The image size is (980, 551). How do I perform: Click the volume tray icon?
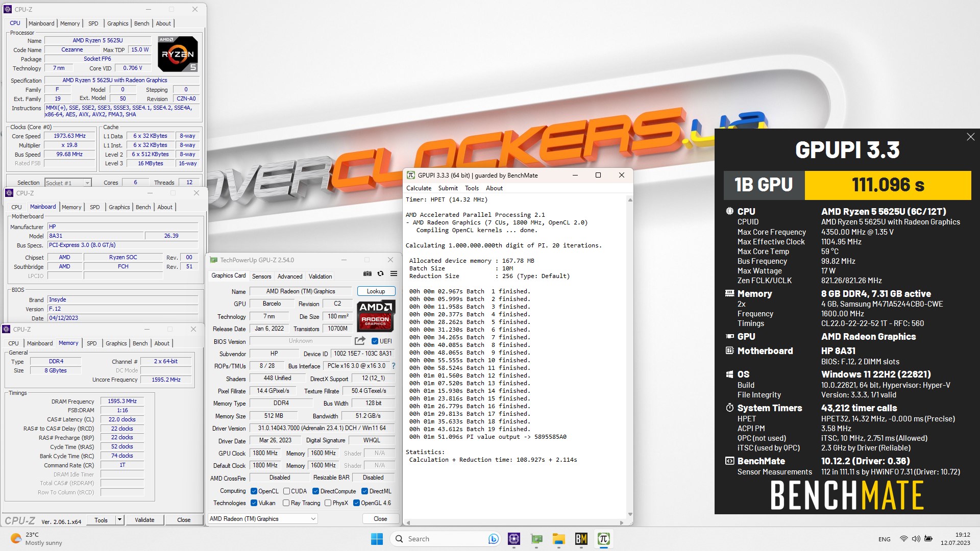916,539
